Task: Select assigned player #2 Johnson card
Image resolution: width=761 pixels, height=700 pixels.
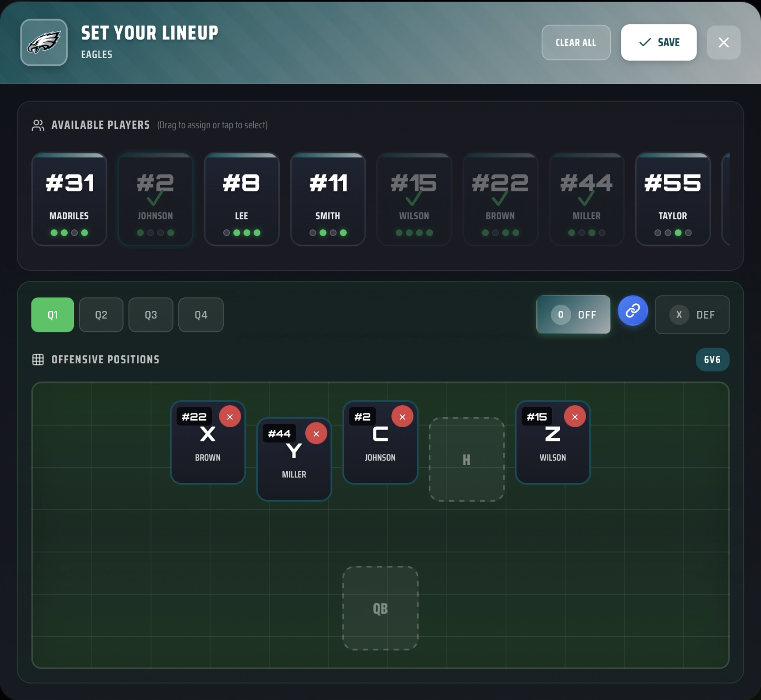Action: tap(155, 199)
